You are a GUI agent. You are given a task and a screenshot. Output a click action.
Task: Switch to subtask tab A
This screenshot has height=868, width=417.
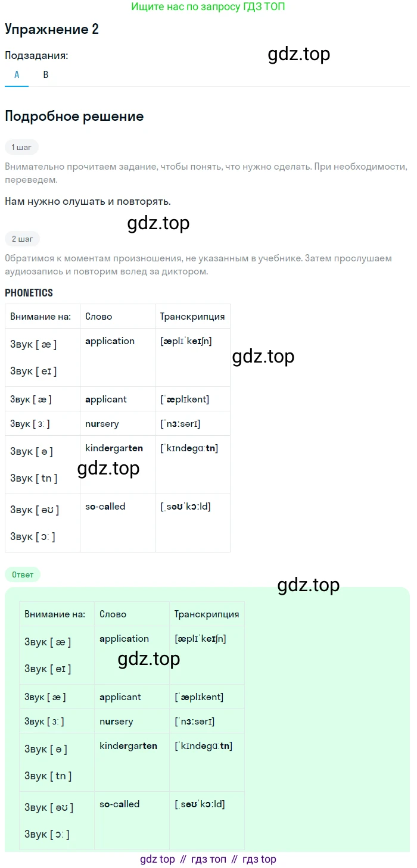click(17, 75)
